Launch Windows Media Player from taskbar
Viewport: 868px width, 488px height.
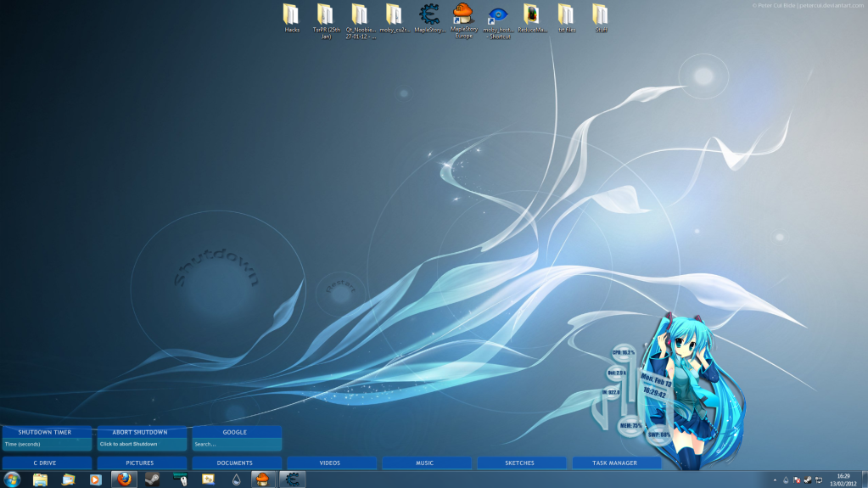[x=96, y=480]
